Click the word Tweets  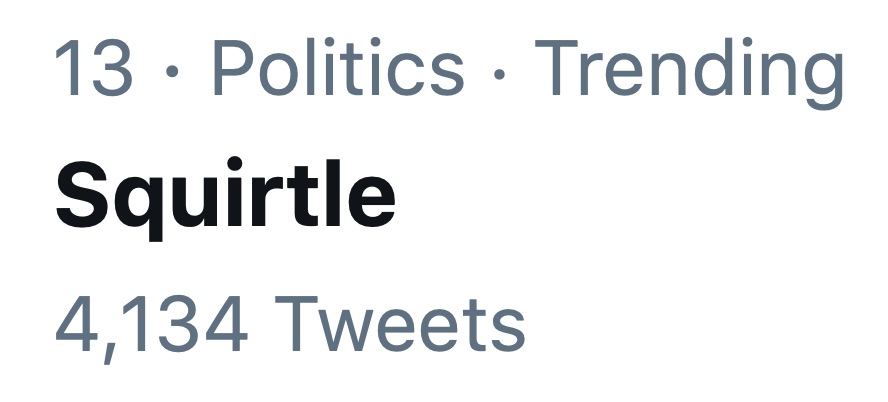(x=399, y=326)
